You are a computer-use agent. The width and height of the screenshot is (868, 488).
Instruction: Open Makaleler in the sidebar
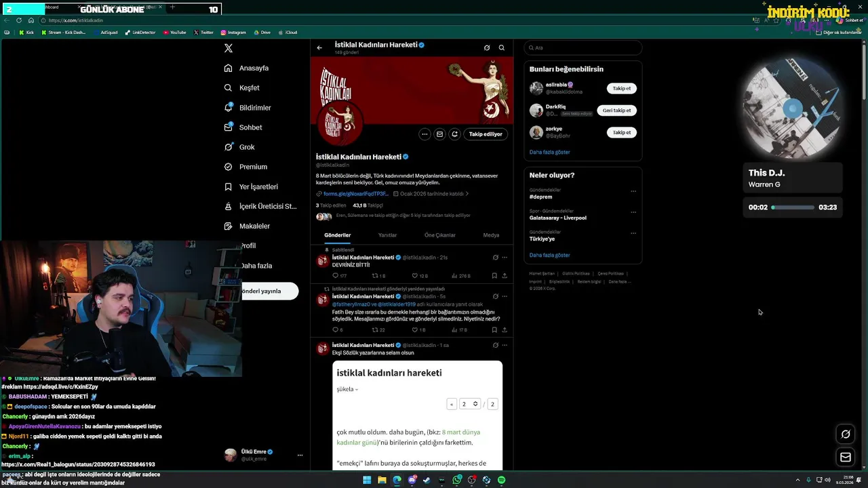click(247, 226)
